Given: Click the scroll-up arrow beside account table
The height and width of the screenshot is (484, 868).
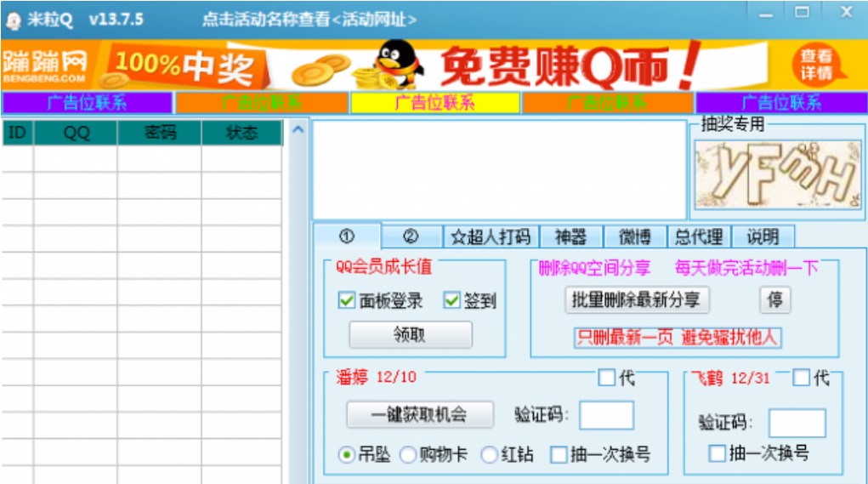Looking at the screenshot, I should coord(298,129).
